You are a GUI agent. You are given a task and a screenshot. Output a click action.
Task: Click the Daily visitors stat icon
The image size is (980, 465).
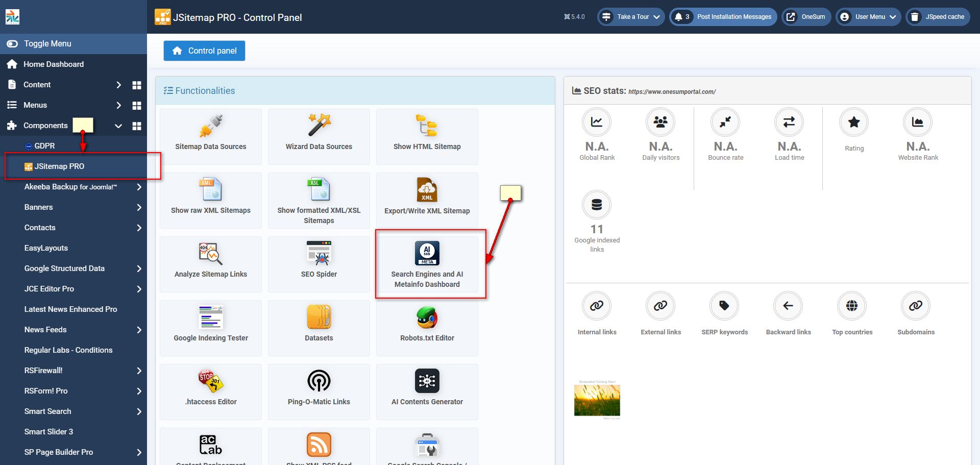[x=660, y=122]
